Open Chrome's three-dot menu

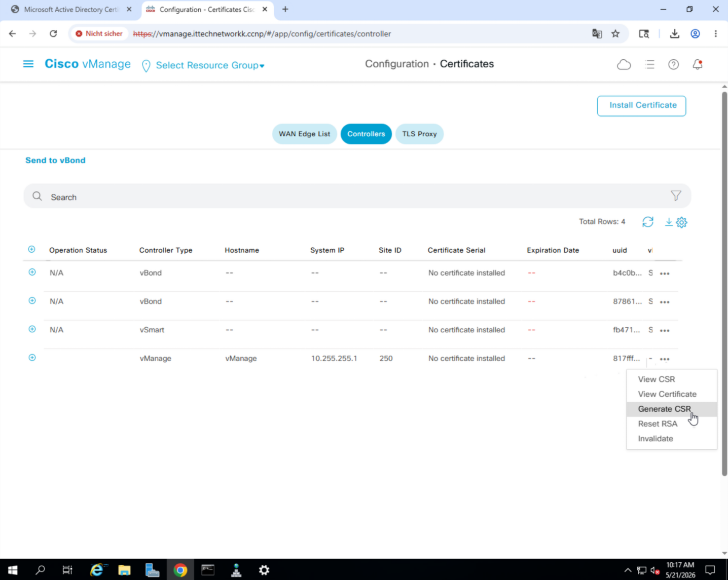[716, 33]
